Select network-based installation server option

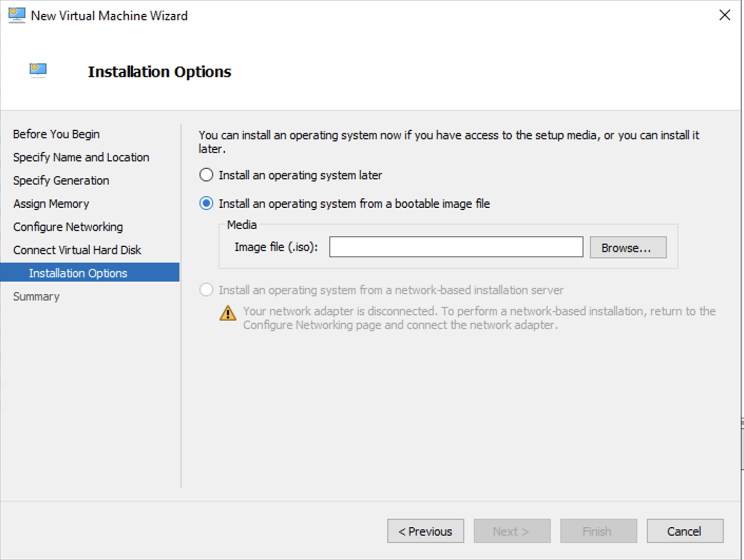point(206,289)
